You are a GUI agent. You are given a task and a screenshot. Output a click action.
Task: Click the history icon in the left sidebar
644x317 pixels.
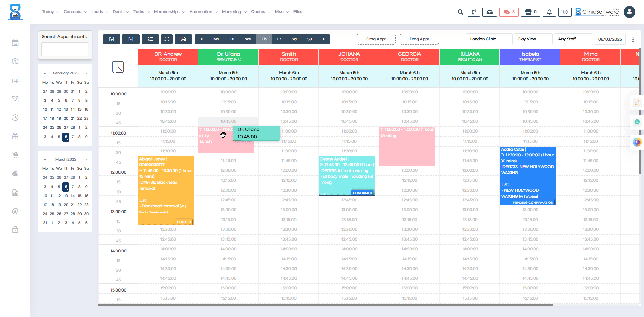(x=15, y=118)
